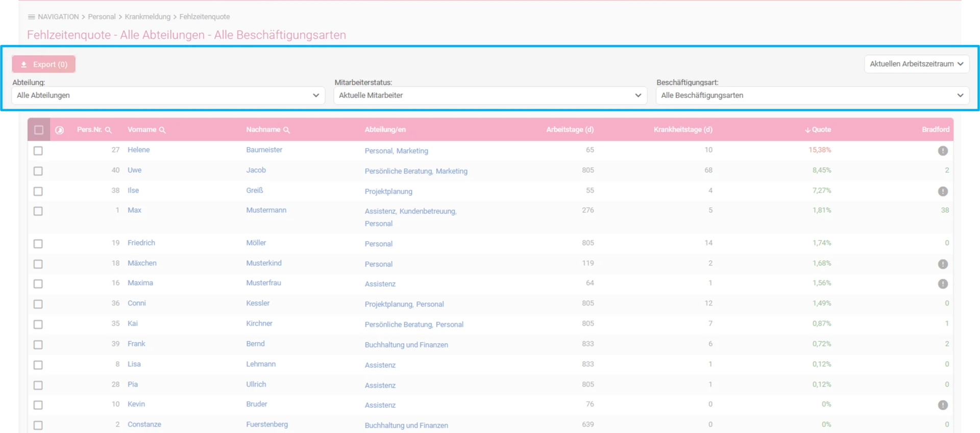Click the Bradford warning icon for Maxima Musterfrau

[x=943, y=284]
